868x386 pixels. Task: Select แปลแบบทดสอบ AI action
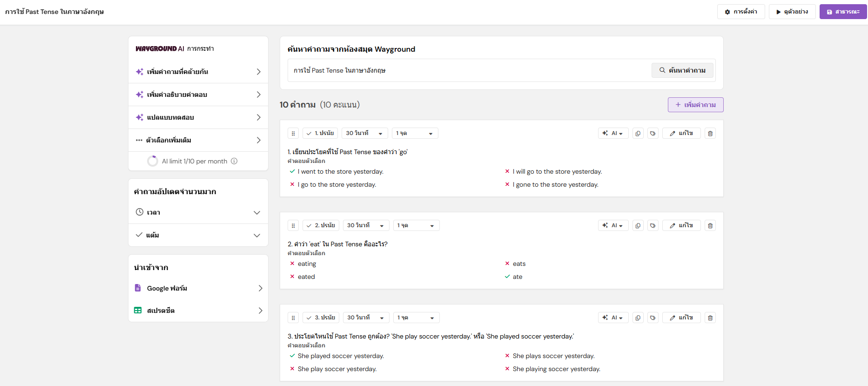pos(198,117)
